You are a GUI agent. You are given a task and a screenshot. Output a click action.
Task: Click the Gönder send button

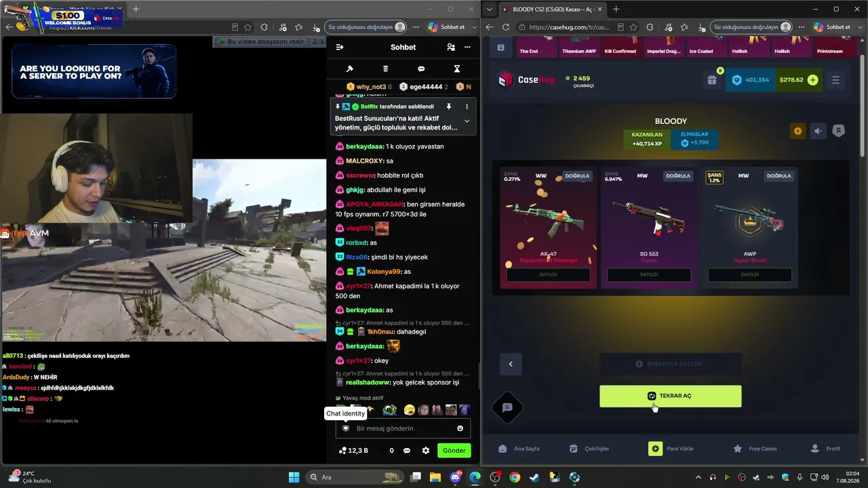[x=454, y=451]
